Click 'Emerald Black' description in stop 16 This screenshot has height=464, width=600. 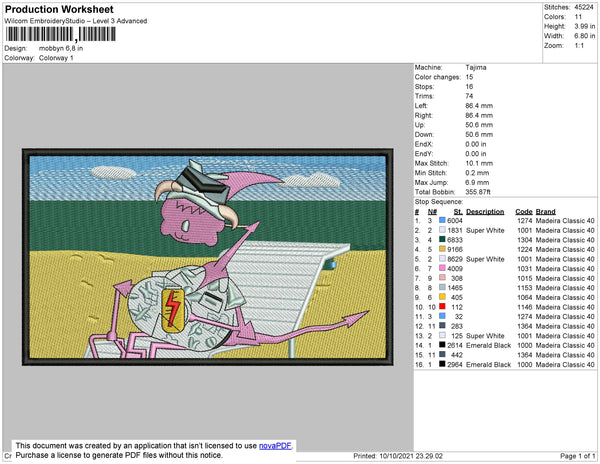coord(489,365)
